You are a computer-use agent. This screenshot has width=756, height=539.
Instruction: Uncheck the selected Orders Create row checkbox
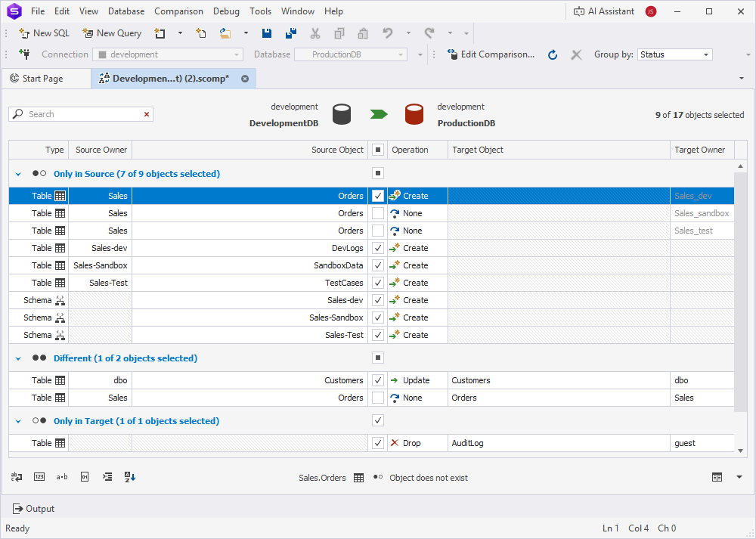[377, 195]
